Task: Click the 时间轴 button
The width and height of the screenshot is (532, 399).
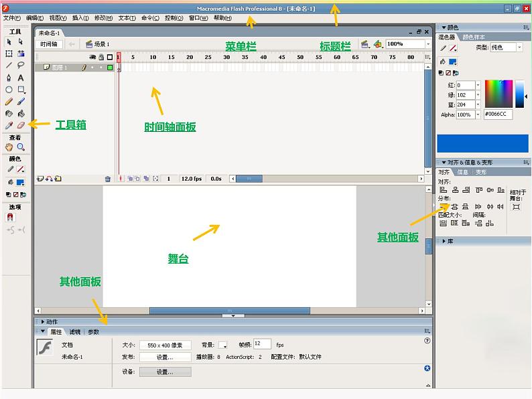Action: [49, 44]
